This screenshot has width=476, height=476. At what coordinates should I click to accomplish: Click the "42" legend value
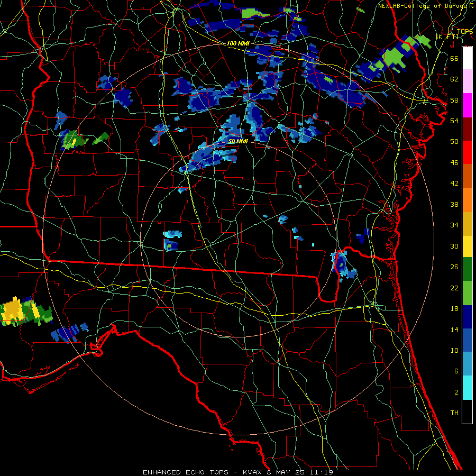pyautogui.click(x=454, y=184)
